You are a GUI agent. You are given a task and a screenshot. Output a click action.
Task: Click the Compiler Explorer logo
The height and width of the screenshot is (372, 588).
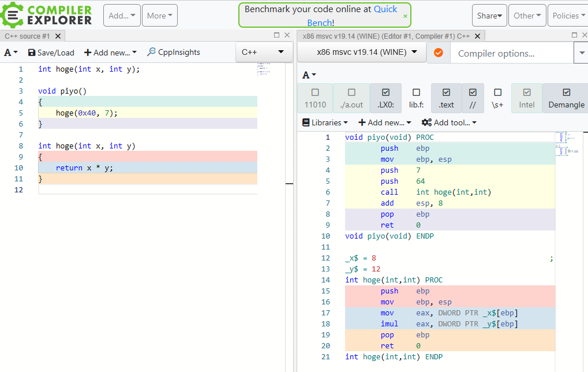(x=47, y=15)
